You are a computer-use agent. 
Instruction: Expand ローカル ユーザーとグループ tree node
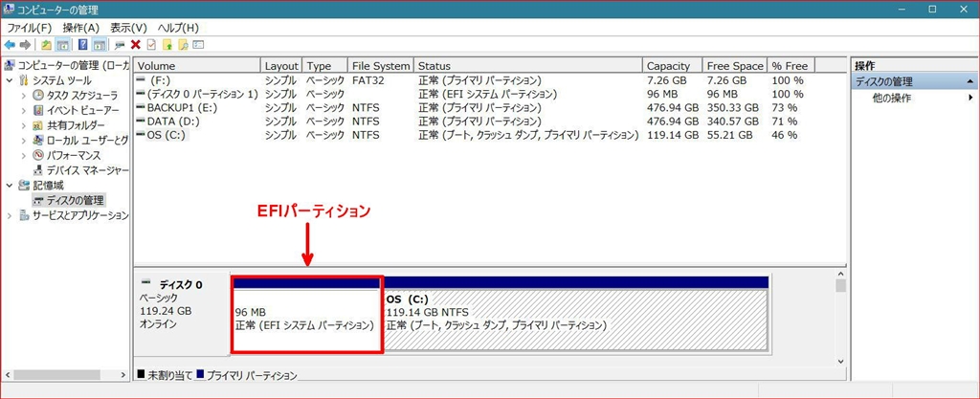[24, 141]
